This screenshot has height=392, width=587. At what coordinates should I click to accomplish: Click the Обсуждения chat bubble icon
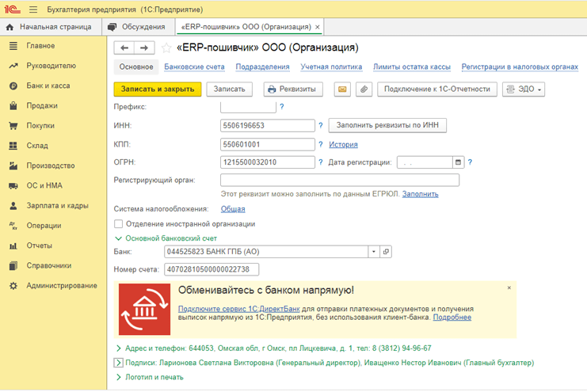[112, 27]
